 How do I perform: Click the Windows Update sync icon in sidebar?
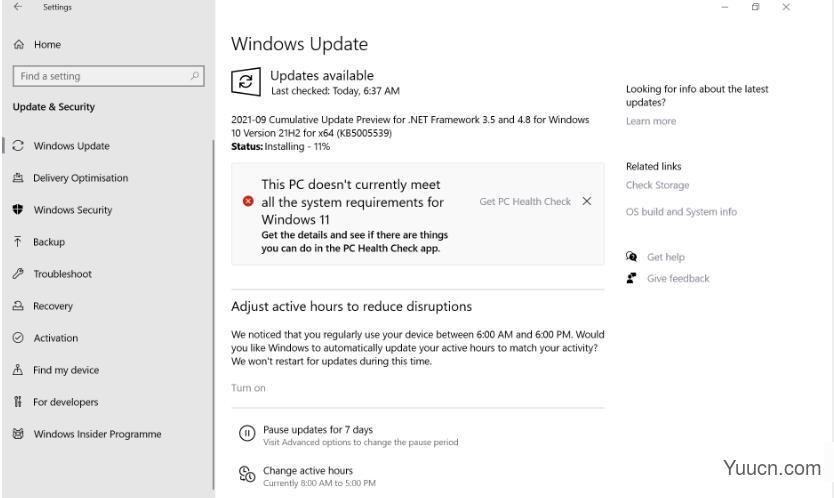18,146
